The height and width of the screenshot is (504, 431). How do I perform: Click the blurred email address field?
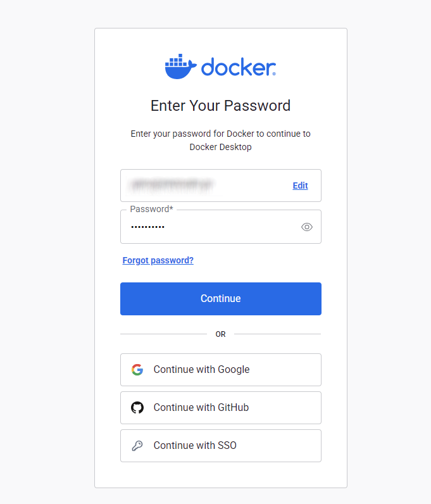[x=221, y=186]
